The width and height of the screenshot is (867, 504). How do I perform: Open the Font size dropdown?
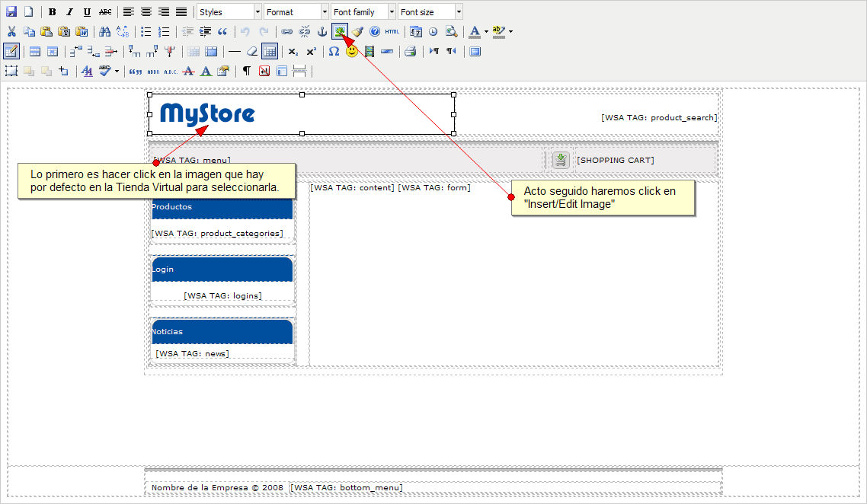pos(430,11)
